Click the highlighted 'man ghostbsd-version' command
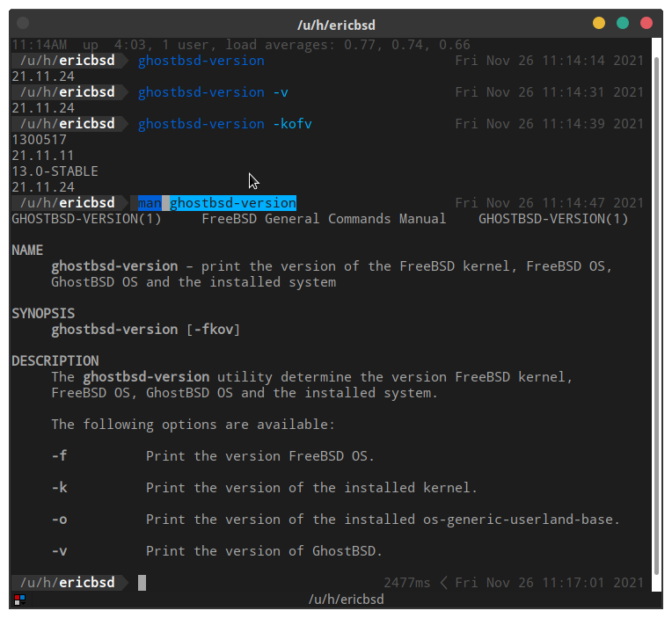672x618 pixels. (x=217, y=203)
